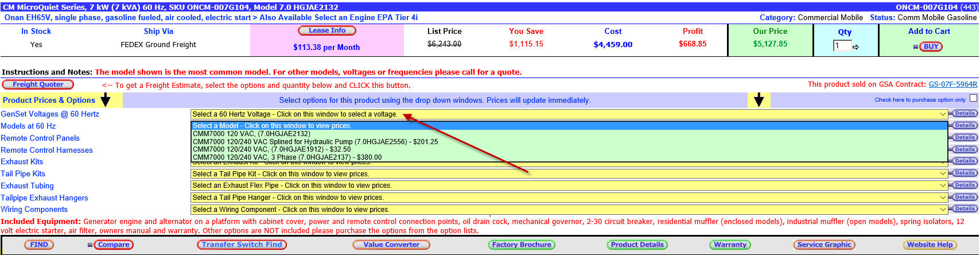Click the Product Prices & Options heading

(x=49, y=100)
